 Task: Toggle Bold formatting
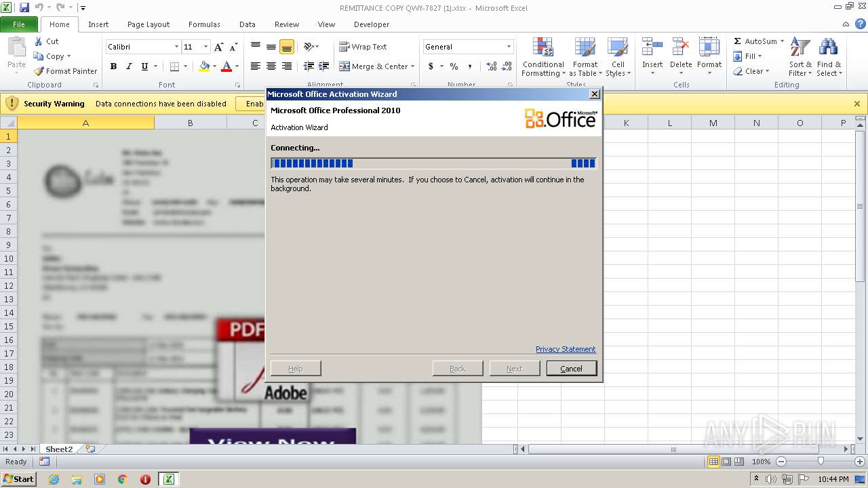click(113, 66)
